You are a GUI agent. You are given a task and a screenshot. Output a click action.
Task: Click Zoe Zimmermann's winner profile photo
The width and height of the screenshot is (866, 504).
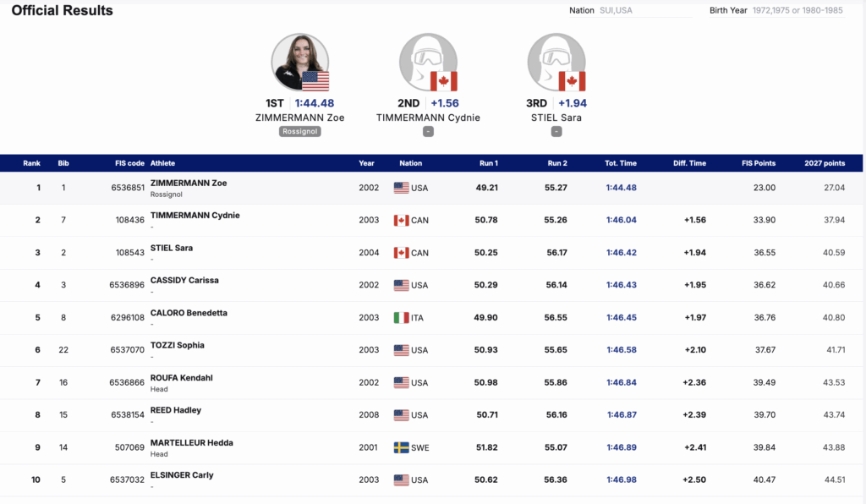coord(297,59)
